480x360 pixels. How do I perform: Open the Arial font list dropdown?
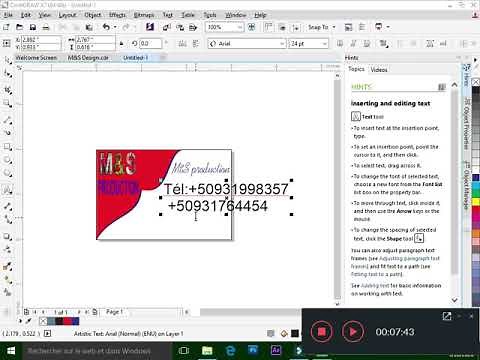[282, 44]
